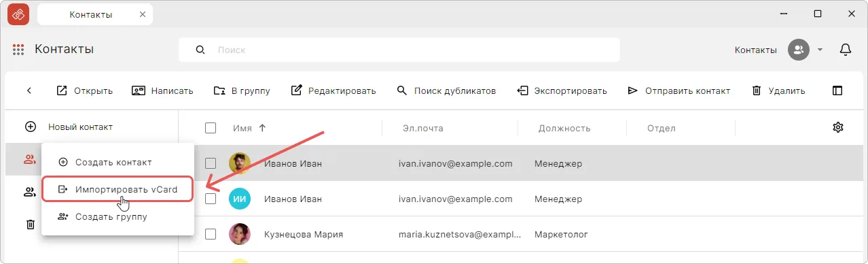Tick checkbox for first Иванов Иван row
This screenshot has height=264, width=868.
[x=211, y=163]
